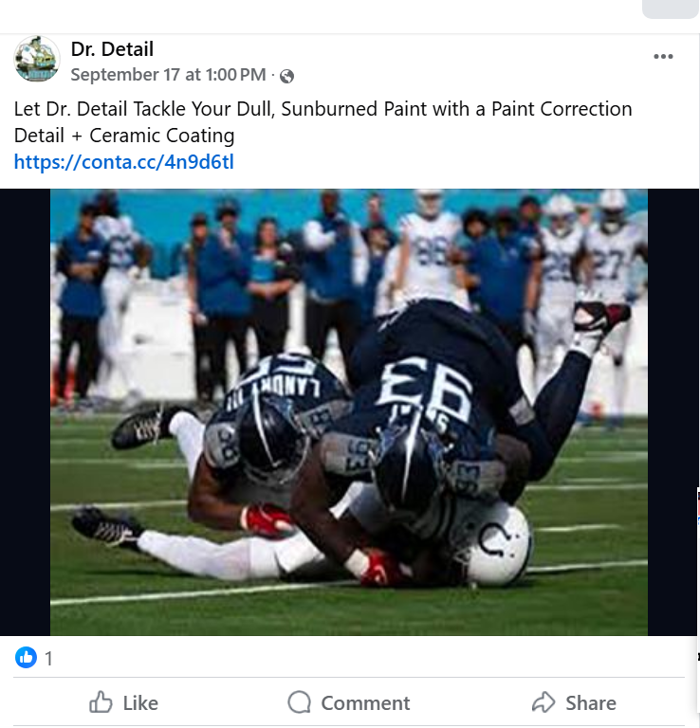Click the Paint Correction post caption text
Screen dimensions: 700x728
tap(322, 122)
